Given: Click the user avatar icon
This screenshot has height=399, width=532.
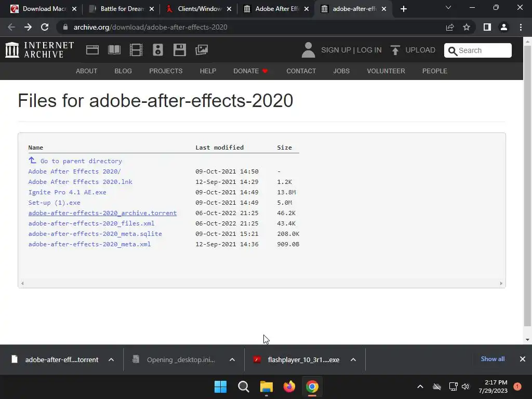Looking at the screenshot, I should click(309, 50).
